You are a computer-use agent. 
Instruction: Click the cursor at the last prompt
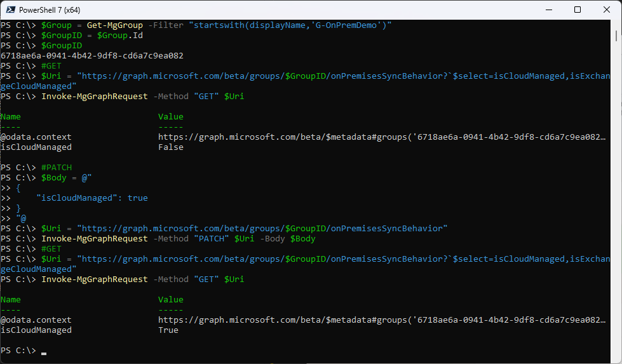[x=44, y=351]
